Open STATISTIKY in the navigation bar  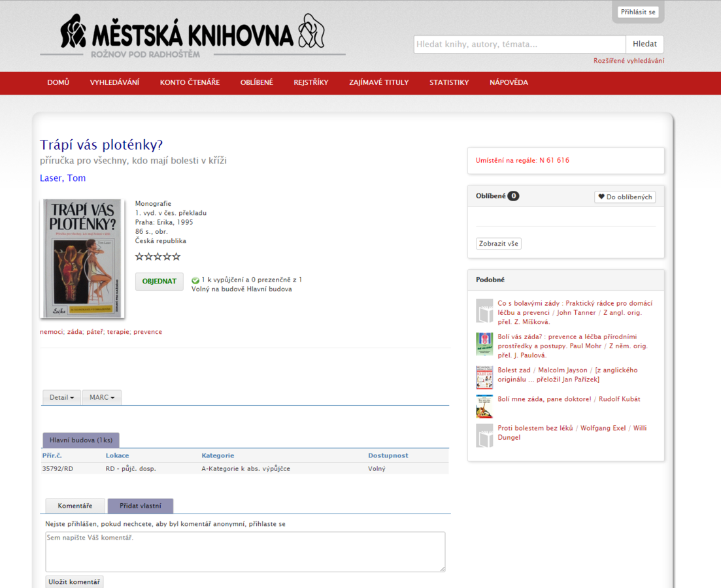click(449, 83)
